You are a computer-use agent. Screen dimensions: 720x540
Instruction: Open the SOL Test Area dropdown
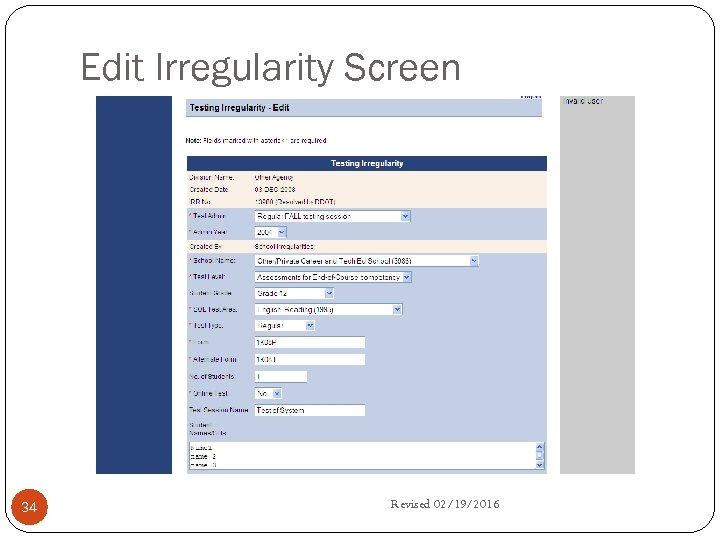[x=328, y=309]
